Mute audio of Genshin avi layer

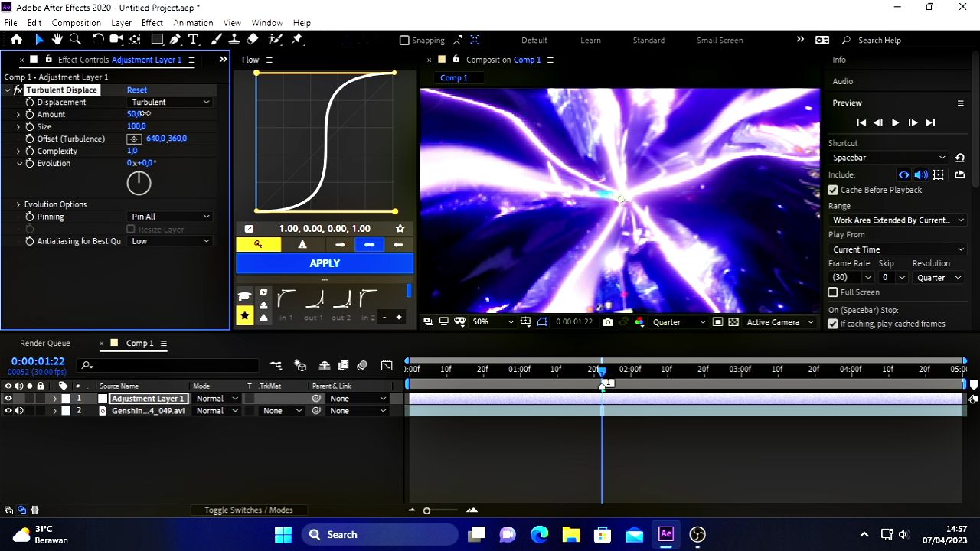[19, 411]
